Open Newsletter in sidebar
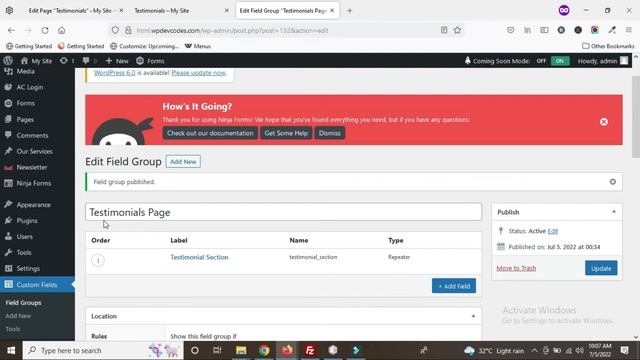 pos(31,167)
